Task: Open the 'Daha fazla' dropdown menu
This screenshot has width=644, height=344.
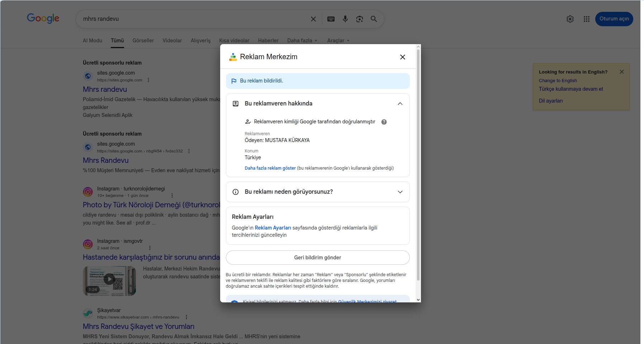Action: pyautogui.click(x=302, y=41)
